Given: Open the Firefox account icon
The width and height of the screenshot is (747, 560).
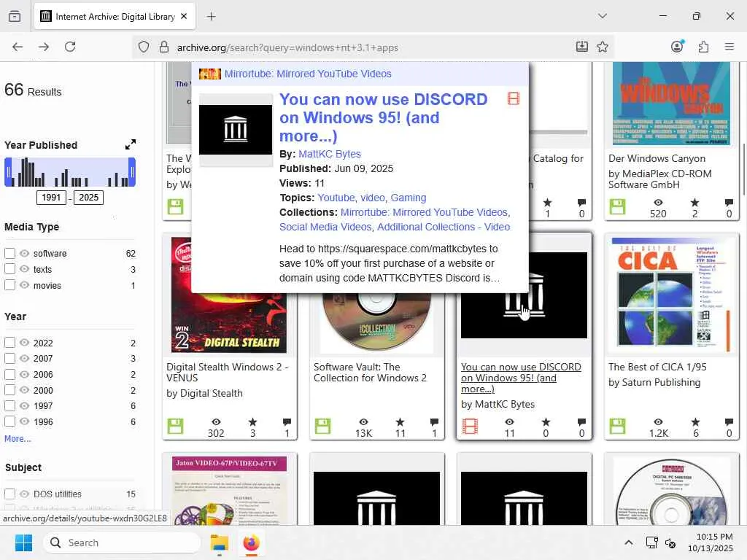Looking at the screenshot, I should [677, 47].
